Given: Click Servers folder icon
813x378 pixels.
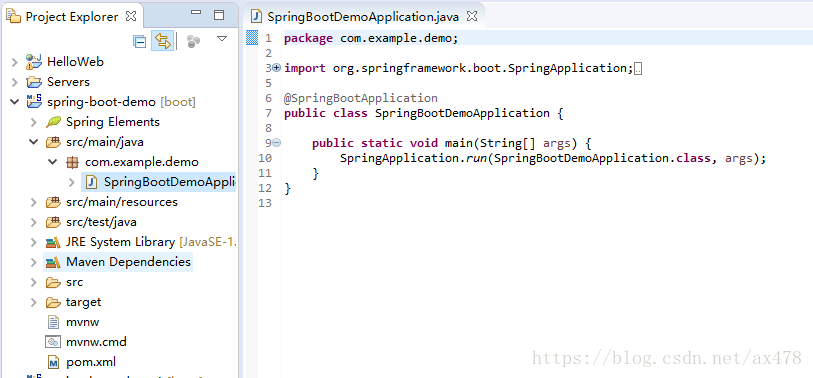Looking at the screenshot, I should 34,82.
